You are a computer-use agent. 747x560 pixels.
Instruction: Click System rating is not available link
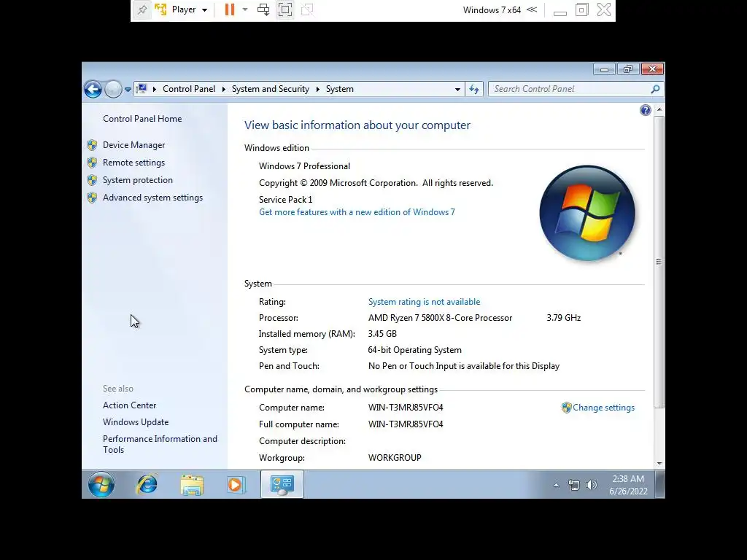point(424,301)
